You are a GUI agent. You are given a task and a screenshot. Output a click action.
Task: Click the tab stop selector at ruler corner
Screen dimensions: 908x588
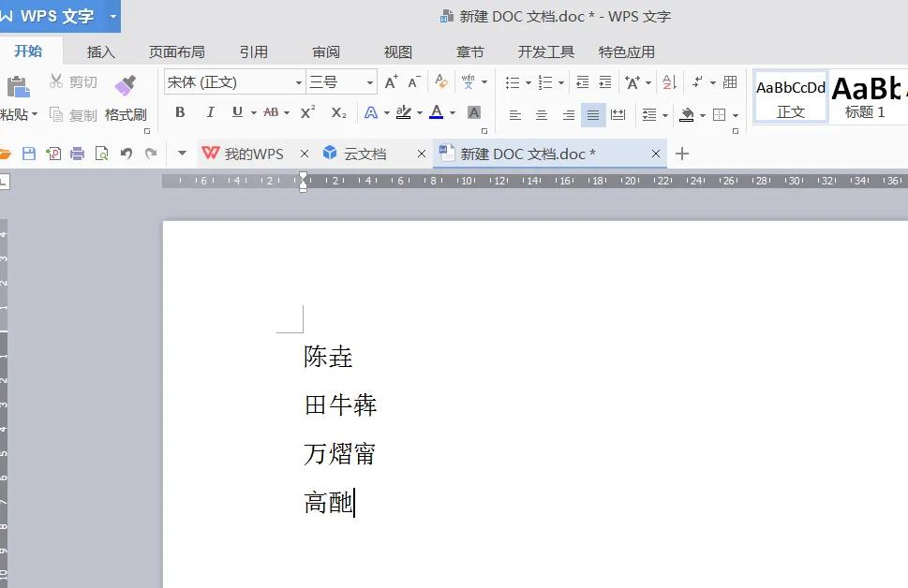pyautogui.click(x=4, y=182)
